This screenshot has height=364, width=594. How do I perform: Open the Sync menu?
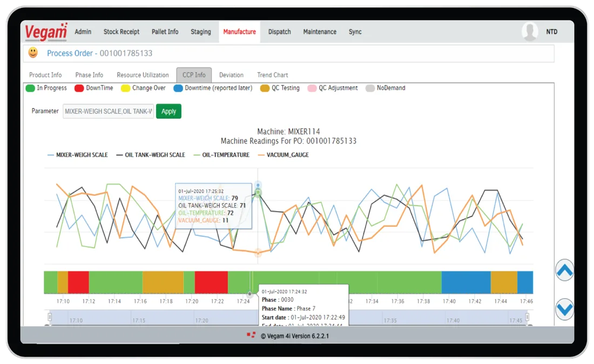click(355, 32)
